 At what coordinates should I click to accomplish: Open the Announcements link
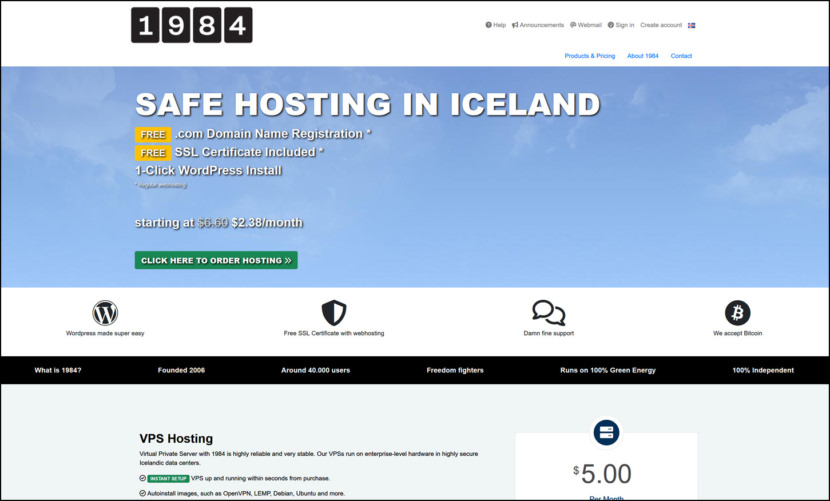(538, 25)
